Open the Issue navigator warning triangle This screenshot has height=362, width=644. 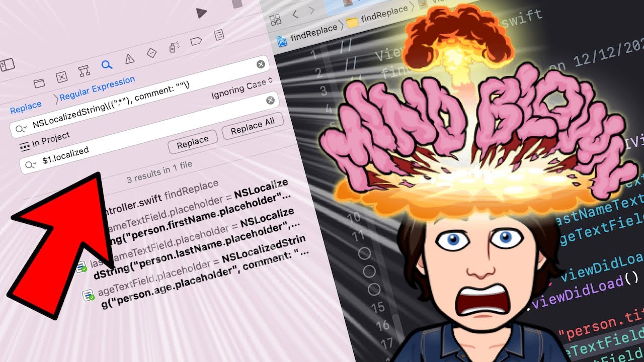(x=129, y=59)
